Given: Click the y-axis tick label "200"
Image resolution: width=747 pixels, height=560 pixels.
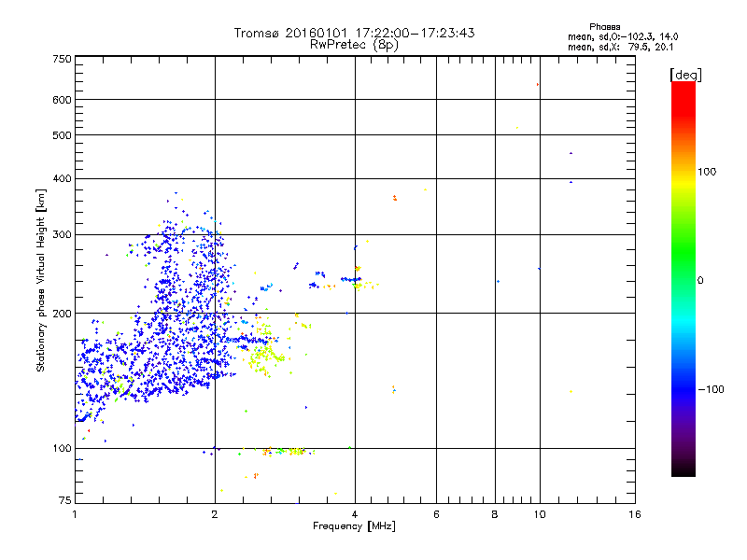Looking at the screenshot, I should point(62,314).
